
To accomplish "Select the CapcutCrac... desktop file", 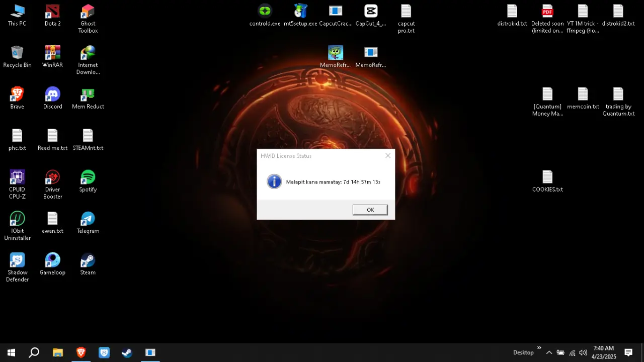I will coord(336,16).
